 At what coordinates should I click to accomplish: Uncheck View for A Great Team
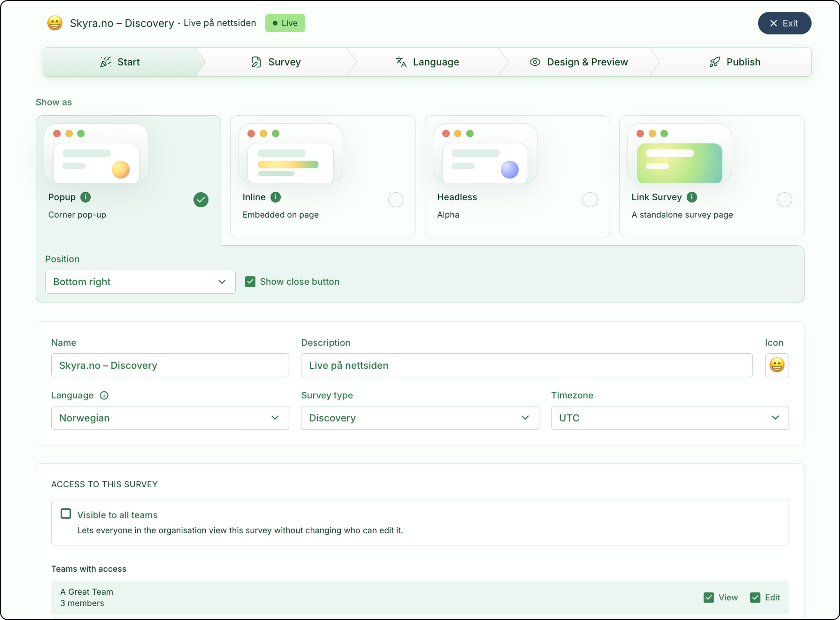pyautogui.click(x=708, y=597)
